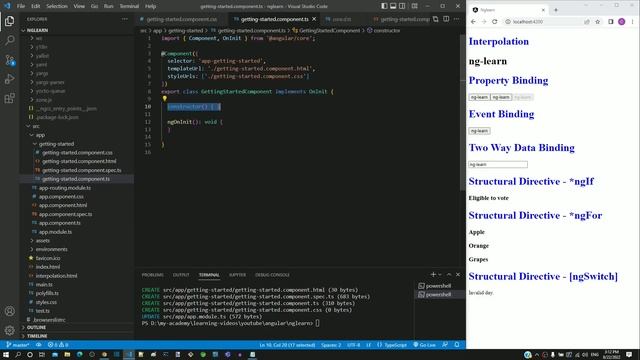Open Explorer More Actions ellipsis
Viewport: 640px width, 360px height.
[x=125, y=19]
